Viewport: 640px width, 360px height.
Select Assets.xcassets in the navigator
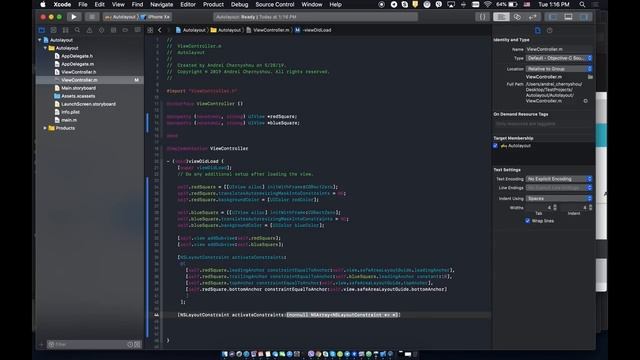coord(78,96)
